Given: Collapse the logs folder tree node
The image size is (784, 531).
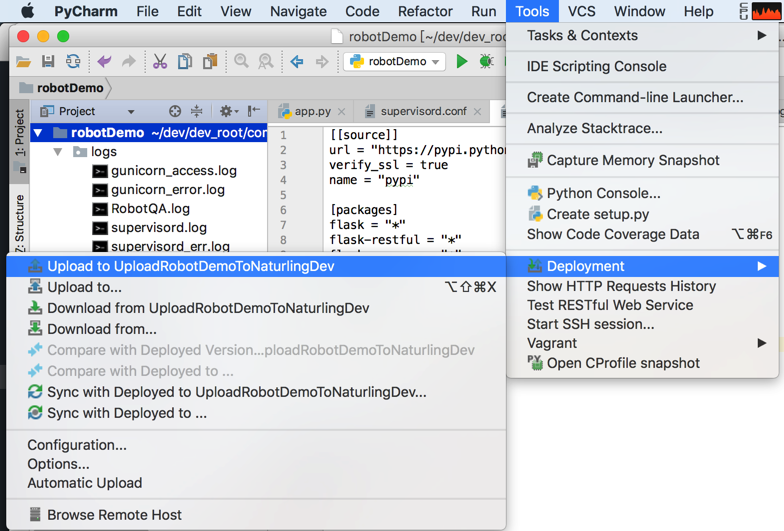Looking at the screenshot, I should coord(58,152).
